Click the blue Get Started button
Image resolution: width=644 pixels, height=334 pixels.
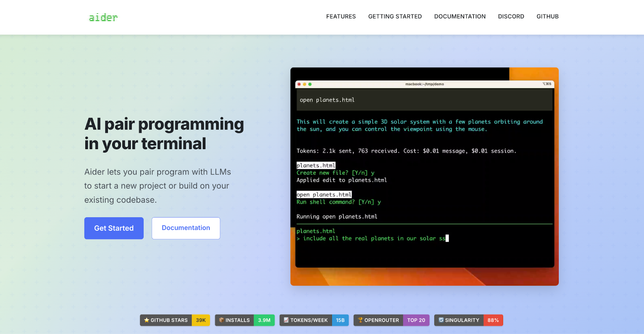(x=114, y=228)
